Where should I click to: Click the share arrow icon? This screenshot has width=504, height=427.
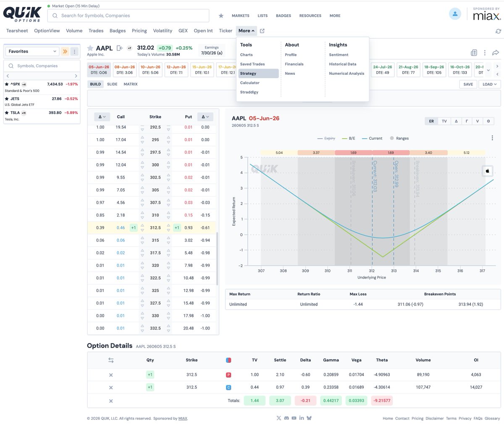point(496,53)
